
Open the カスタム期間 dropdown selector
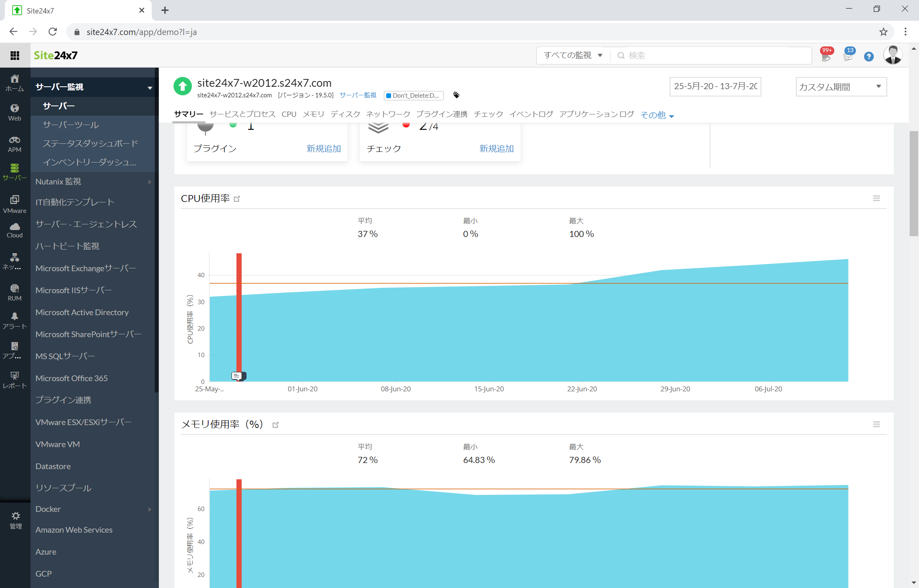[839, 86]
